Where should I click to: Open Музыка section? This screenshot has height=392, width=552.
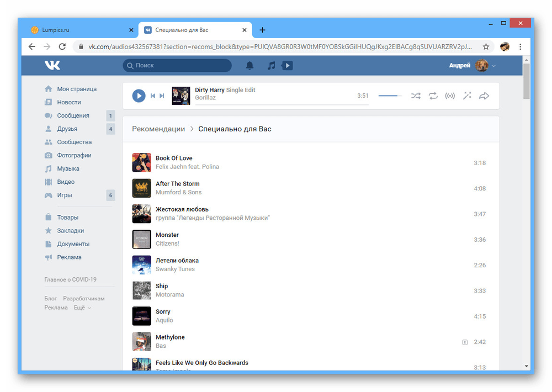pyautogui.click(x=68, y=169)
